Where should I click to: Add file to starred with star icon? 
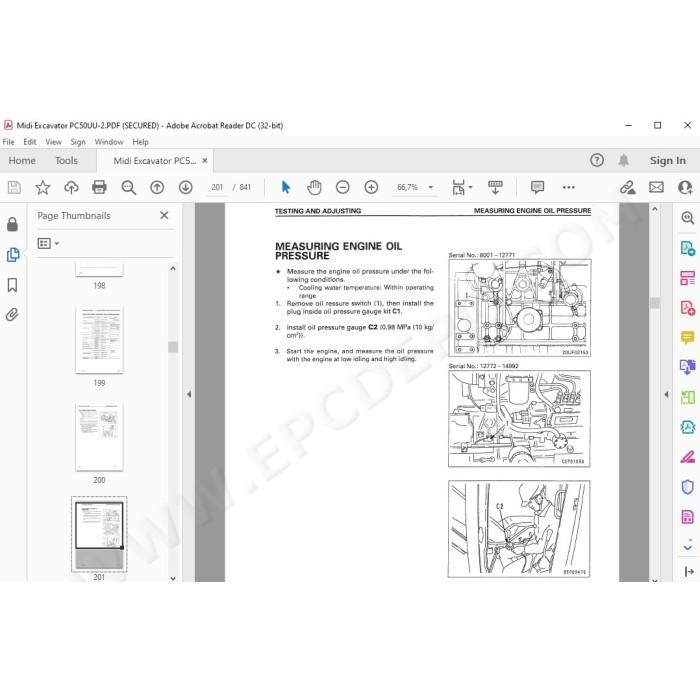pyautogui.click(x=43, y=188)
